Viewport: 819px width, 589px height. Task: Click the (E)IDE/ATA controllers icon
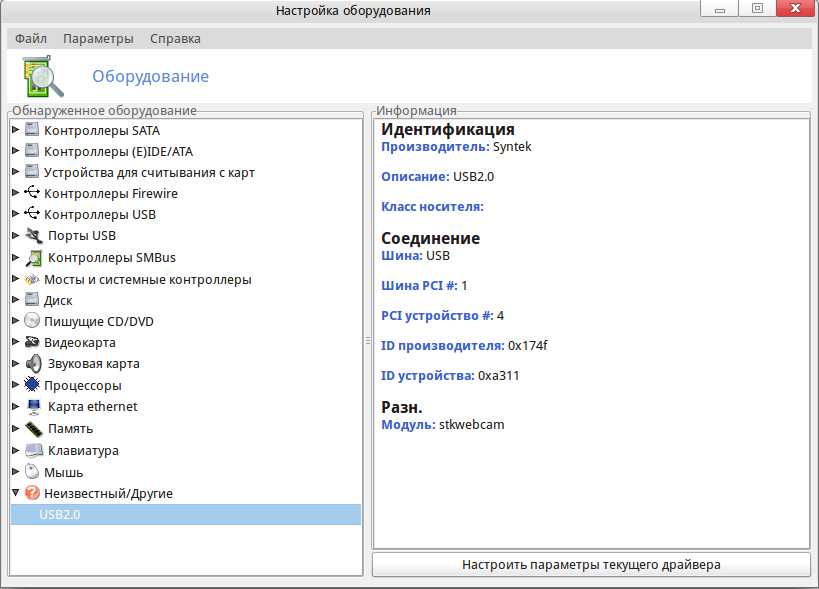click(x=32, y=150)
